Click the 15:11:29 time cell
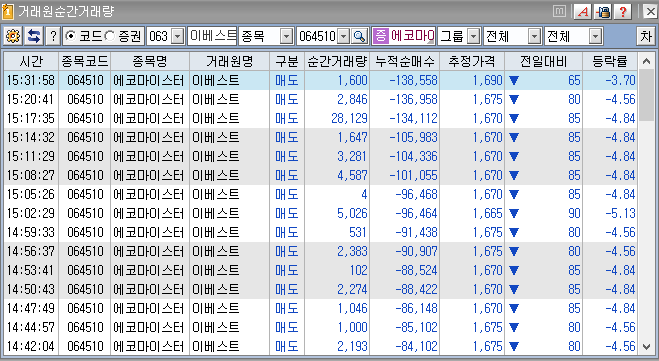This screenshot has height=361, width=659. (x=31, y=156)
